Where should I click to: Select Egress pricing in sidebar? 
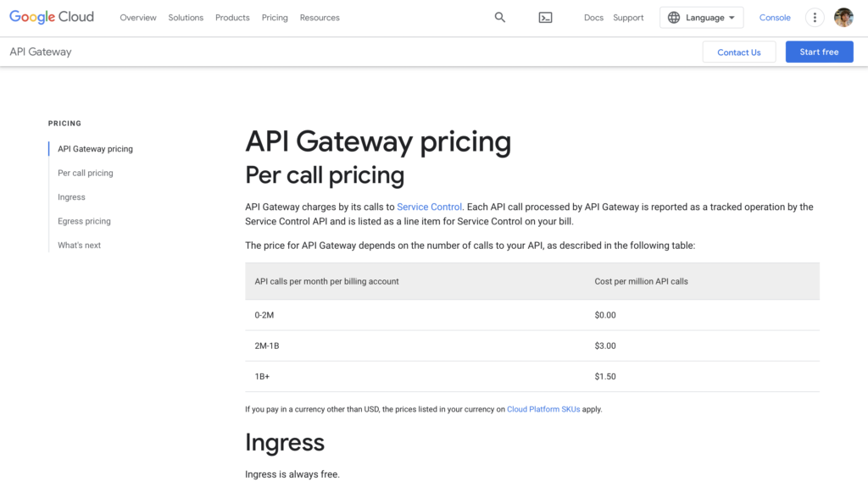[84, 221]
